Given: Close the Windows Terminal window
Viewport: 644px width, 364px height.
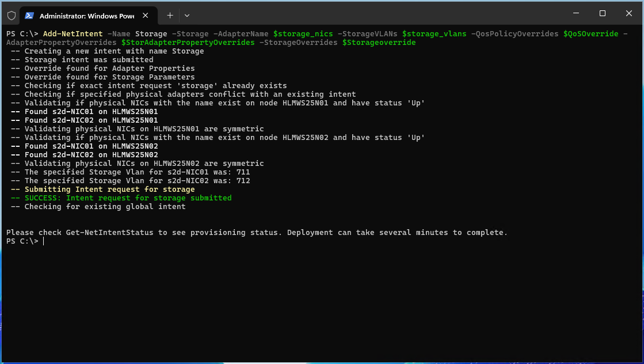Looking at the screenshot, I should [629, 13].
